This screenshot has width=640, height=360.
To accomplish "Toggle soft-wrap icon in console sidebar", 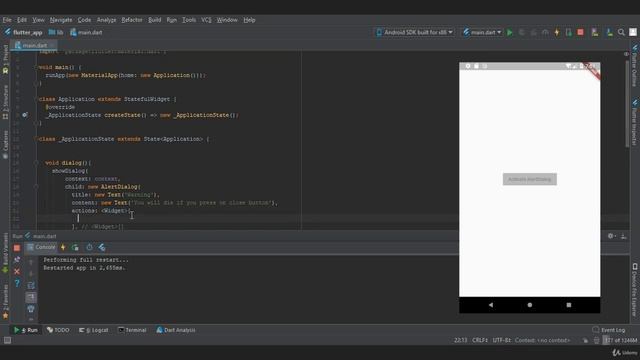I will click(31, 285).
